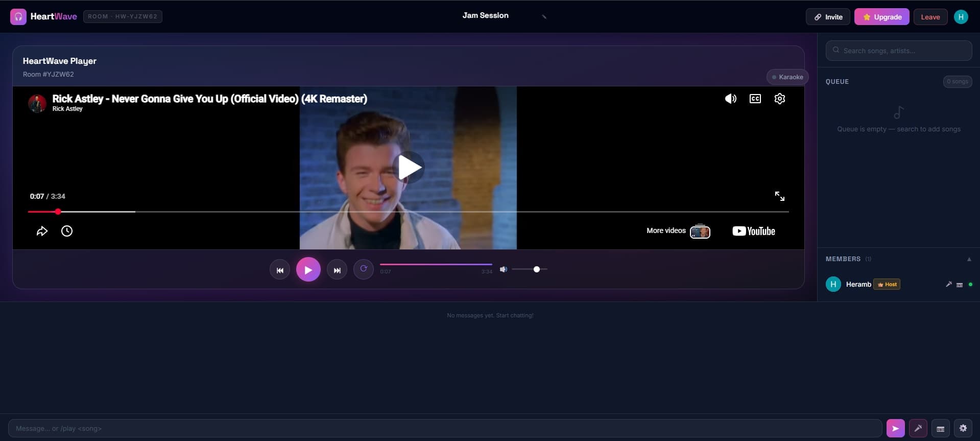Copy room code HW-YJZW62 badge

click(x=123, y=16)
